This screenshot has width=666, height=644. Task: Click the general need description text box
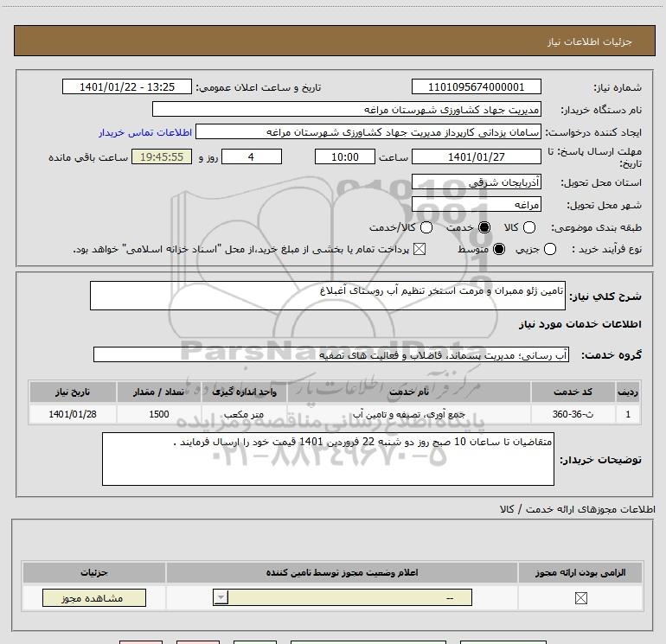click(328, 296)
